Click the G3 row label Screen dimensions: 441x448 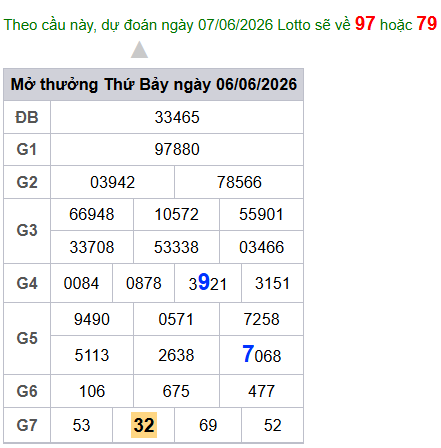click(27, 230)
